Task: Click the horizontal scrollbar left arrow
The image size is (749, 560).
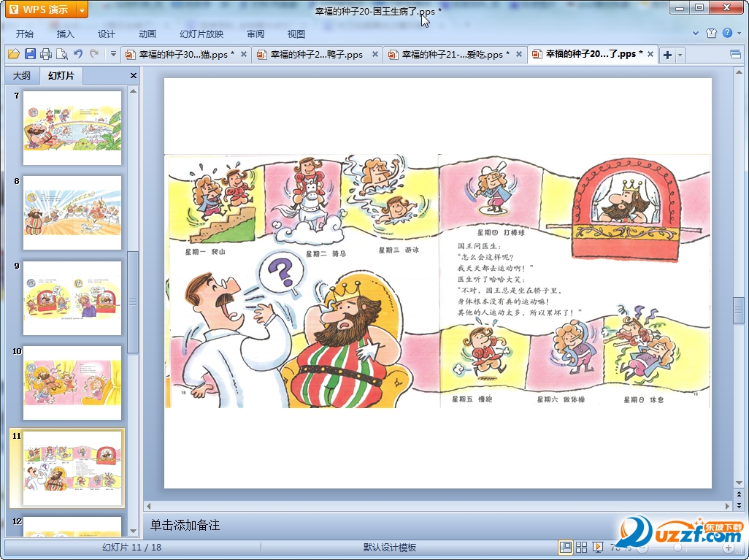Action: [148, 506]
